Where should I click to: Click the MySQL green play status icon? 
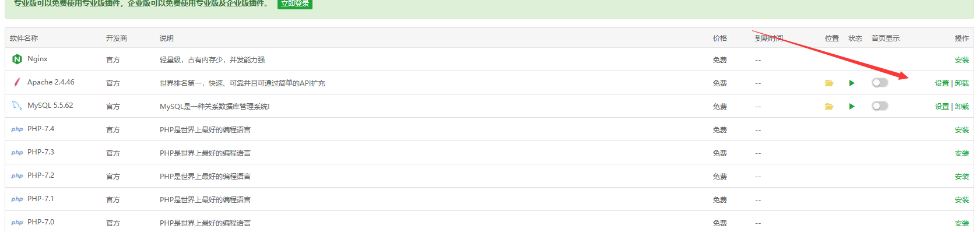pos(852,107)
